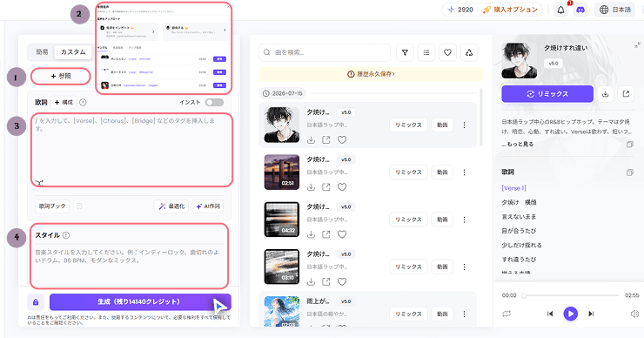Click the + 参照 reference button
The height and width of the screenshot is (338, 644).
point(61,76)
